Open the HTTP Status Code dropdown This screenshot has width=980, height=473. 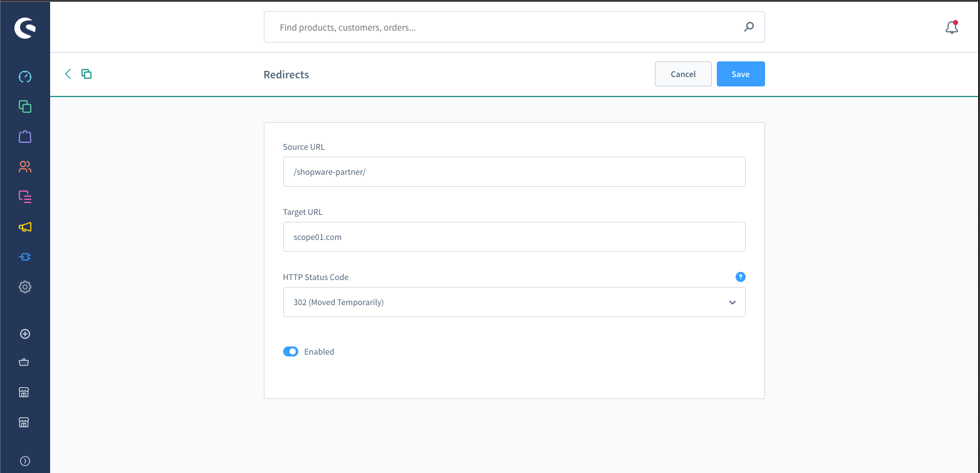point(514,302)
